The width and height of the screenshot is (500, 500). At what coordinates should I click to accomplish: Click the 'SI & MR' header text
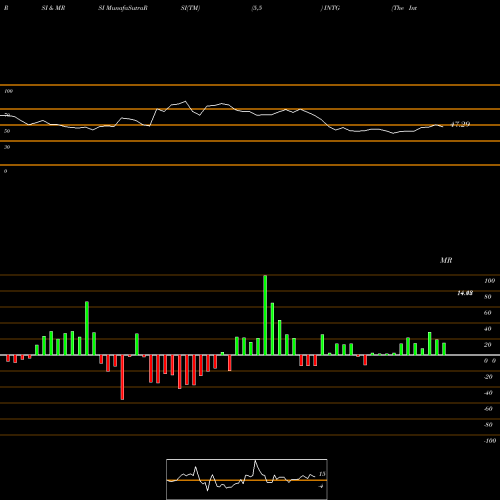click(53, 8)
